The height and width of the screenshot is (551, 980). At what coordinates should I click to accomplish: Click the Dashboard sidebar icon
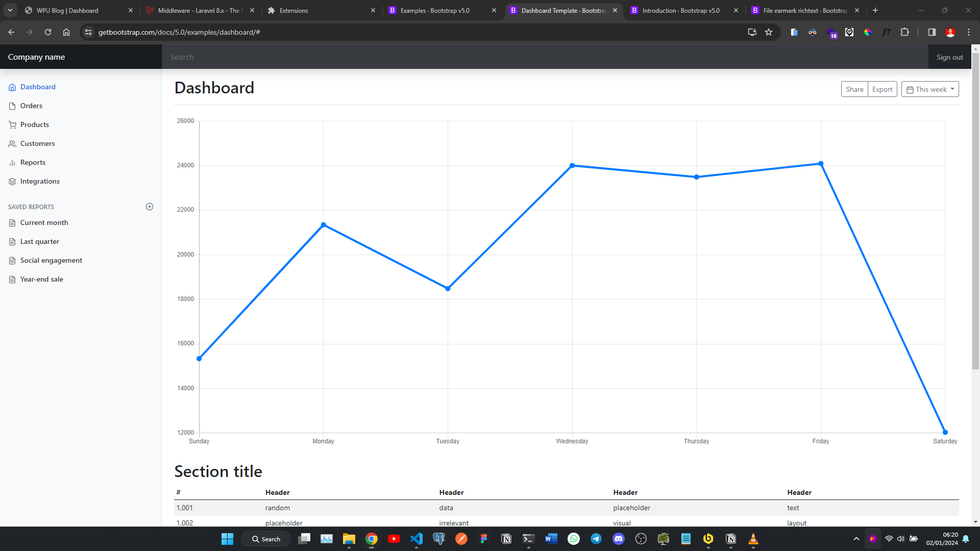click(x=12, y=87)
